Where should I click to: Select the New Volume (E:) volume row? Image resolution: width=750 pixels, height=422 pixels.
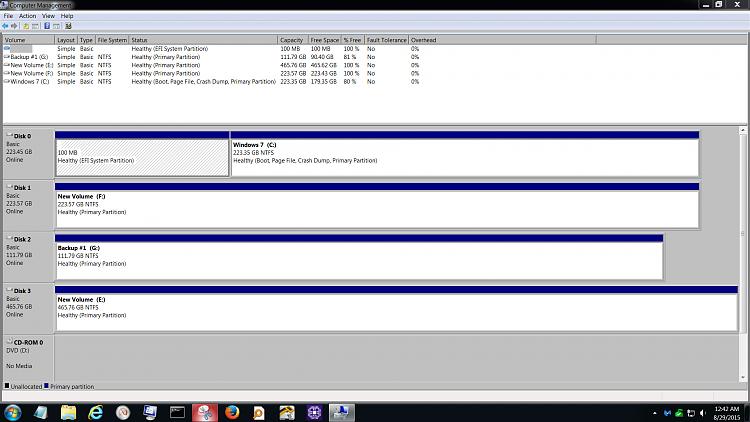[x=211, y=65]
